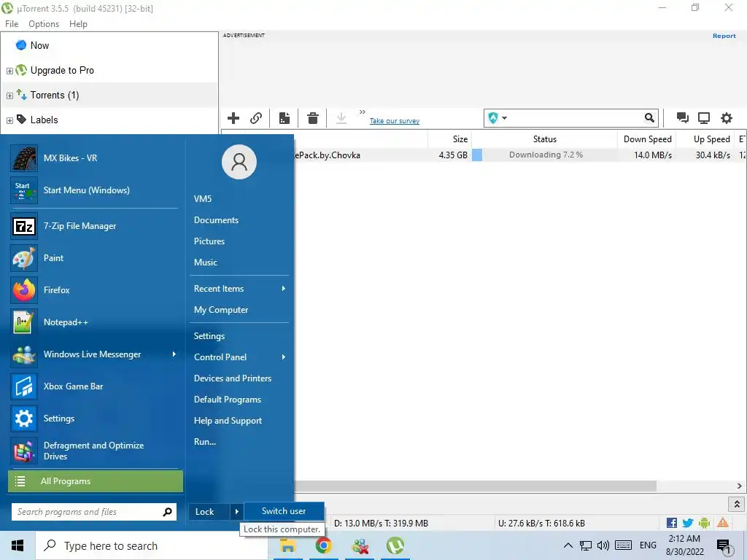Expand the Labels node
Viewport: 747px width, 560px height.
point(9,120)
